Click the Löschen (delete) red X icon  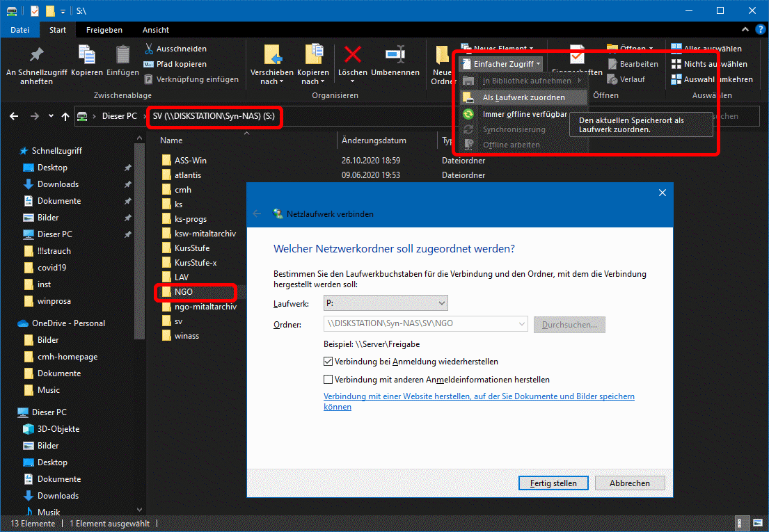coord(352,56)
